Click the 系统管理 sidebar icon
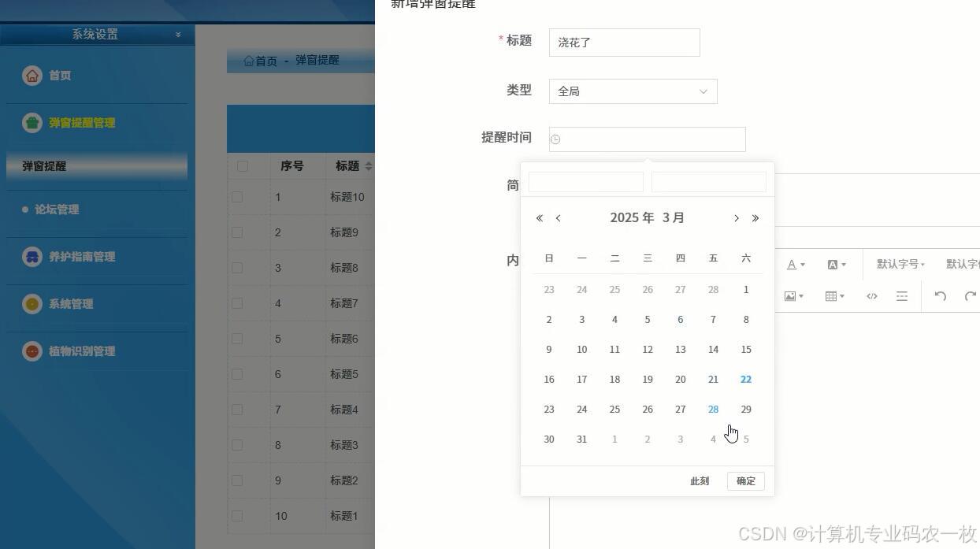 tap(32, 304)
